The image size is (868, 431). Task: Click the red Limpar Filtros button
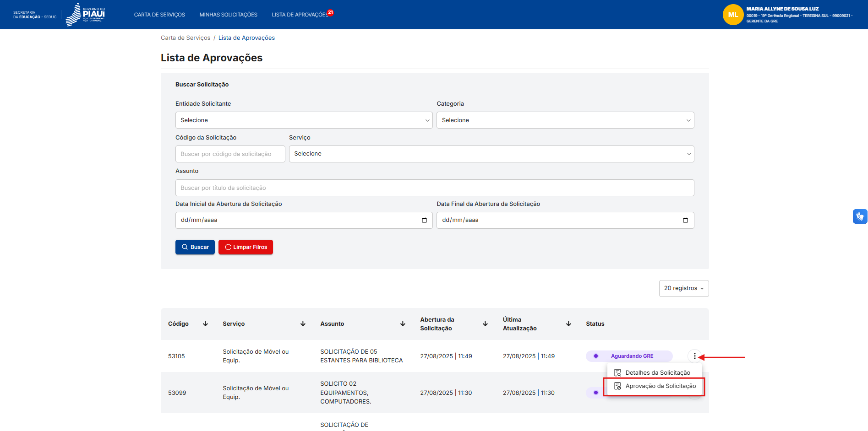[246, 247]
